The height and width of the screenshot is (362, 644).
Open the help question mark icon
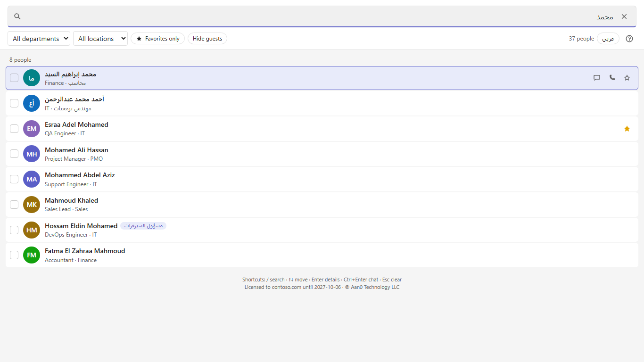[x=629, y=39]
